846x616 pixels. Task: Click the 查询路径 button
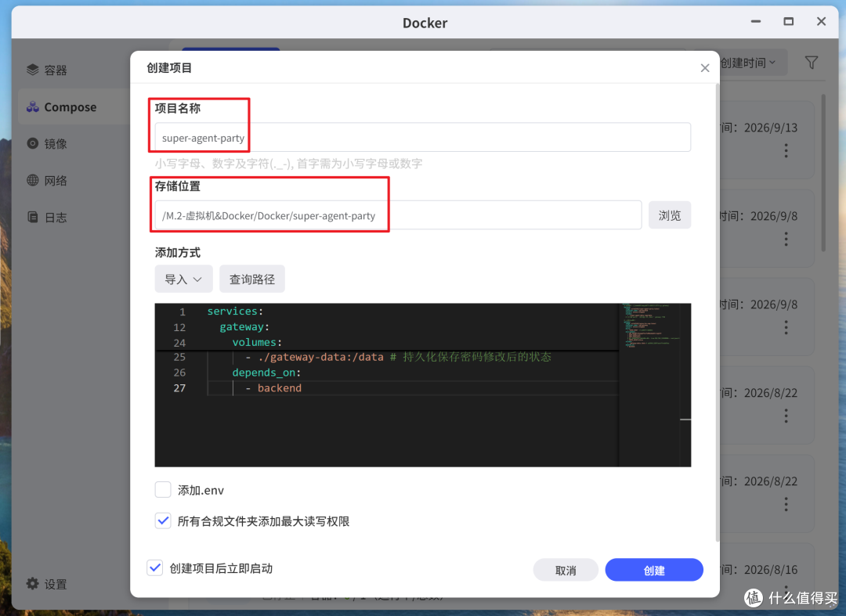coord(252,279)
